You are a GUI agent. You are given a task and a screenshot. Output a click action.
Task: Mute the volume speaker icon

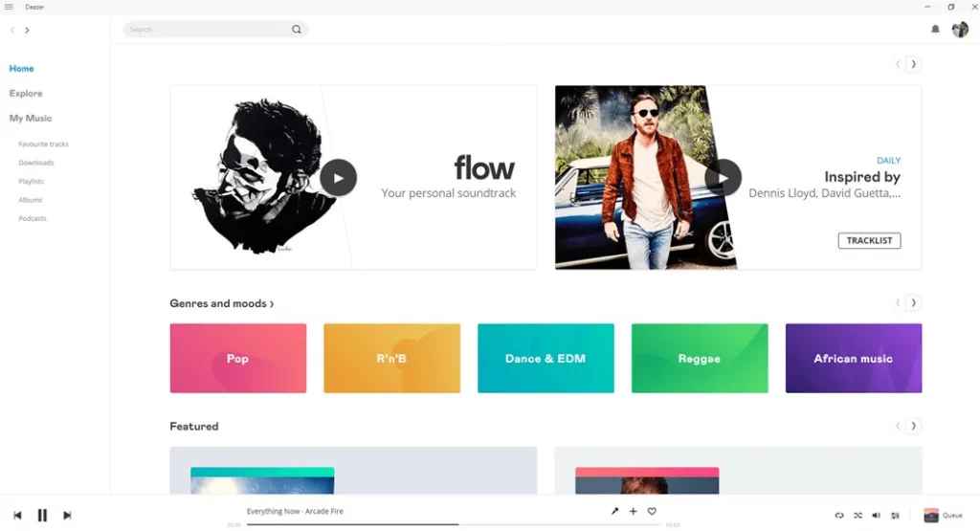(877, 516)
